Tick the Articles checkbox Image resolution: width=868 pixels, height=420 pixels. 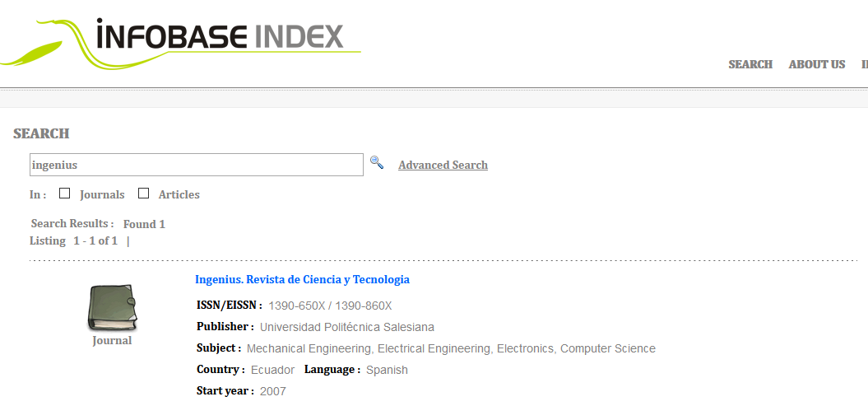tap(143, 194)
